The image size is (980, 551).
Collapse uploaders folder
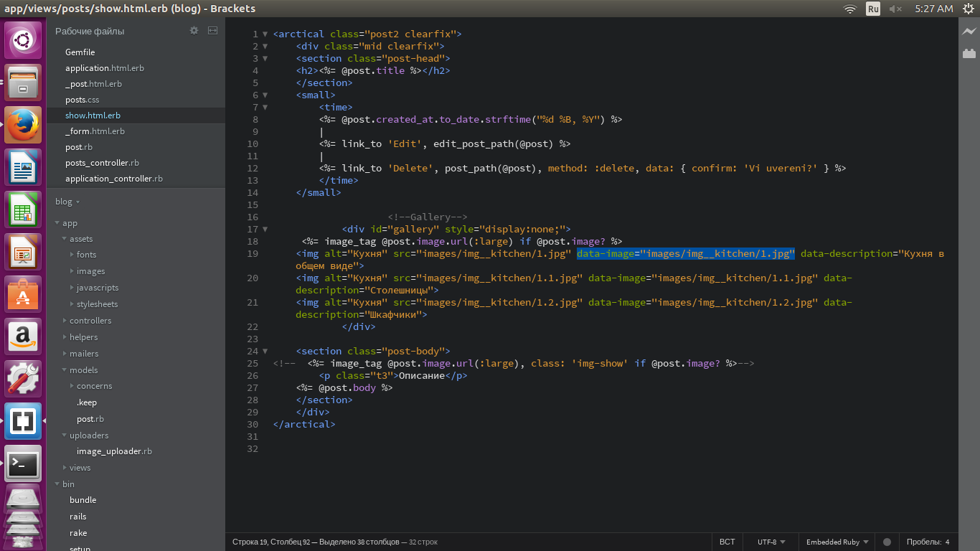coord(65,435)
